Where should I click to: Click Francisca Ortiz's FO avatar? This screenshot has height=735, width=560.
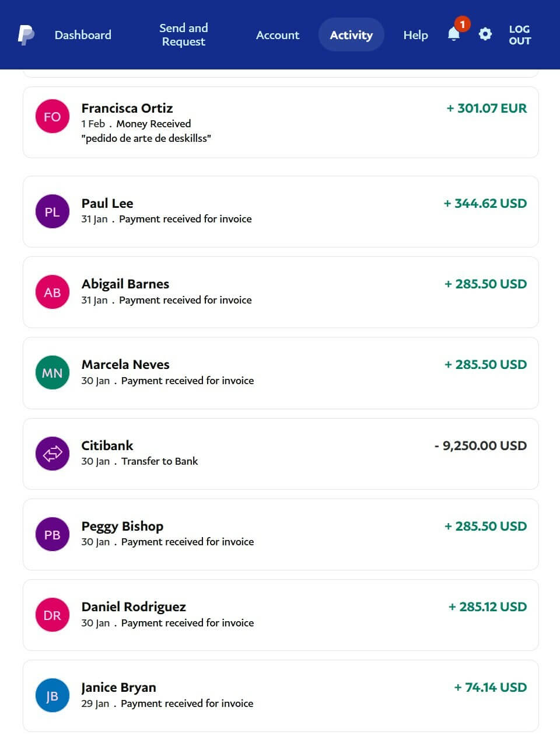tap(52, 117)
